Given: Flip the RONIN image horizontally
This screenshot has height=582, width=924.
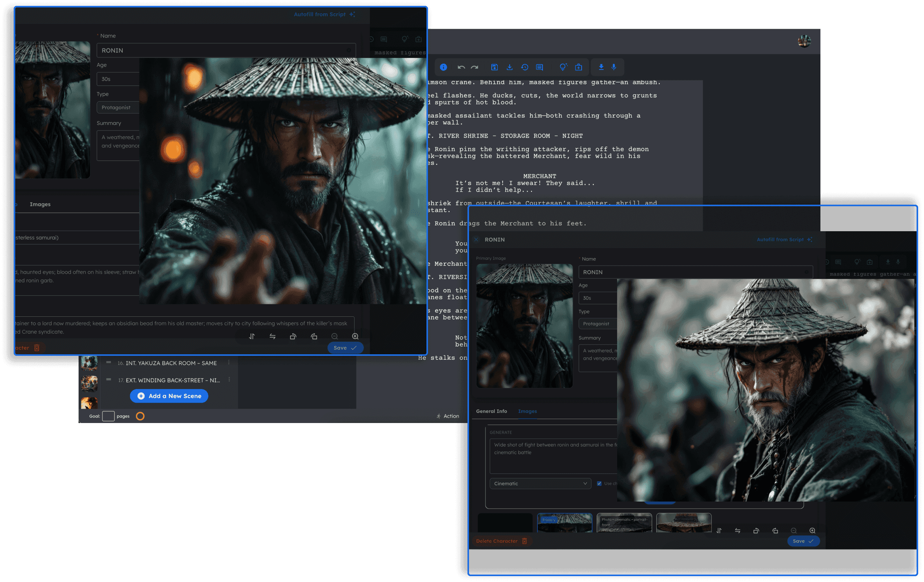Looking at the screenshot, I should coord(738,531).
